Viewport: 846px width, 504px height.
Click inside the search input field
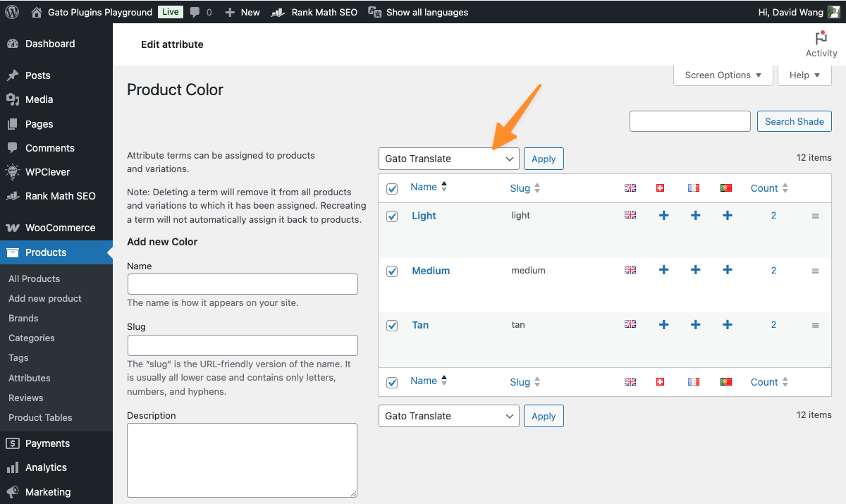click(x=689, y=121)
